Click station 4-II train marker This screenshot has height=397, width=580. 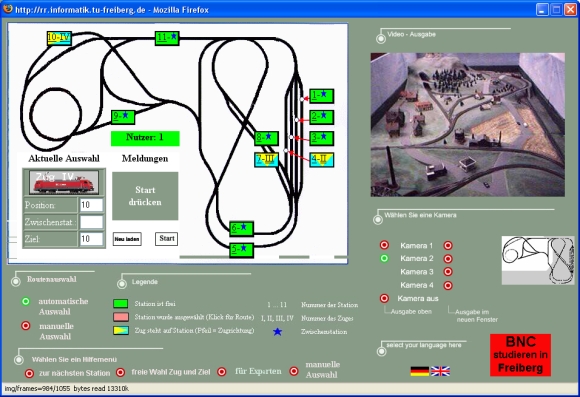coord(321,160)
